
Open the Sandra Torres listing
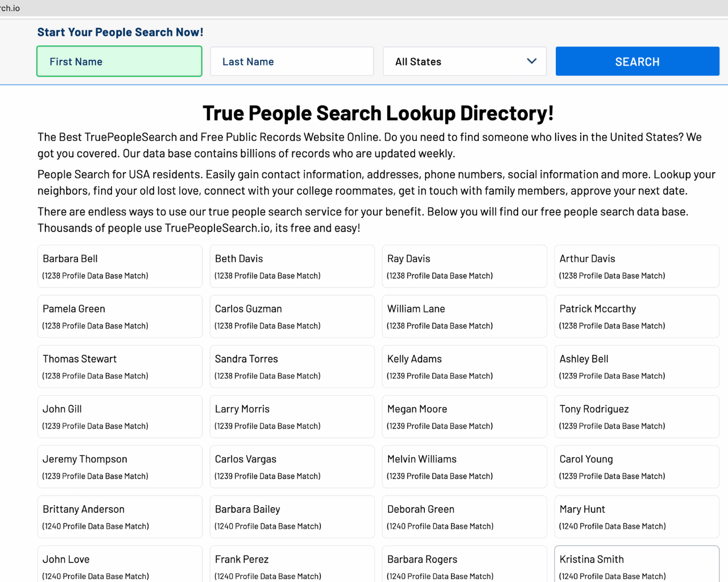click(x=292, y=366)
